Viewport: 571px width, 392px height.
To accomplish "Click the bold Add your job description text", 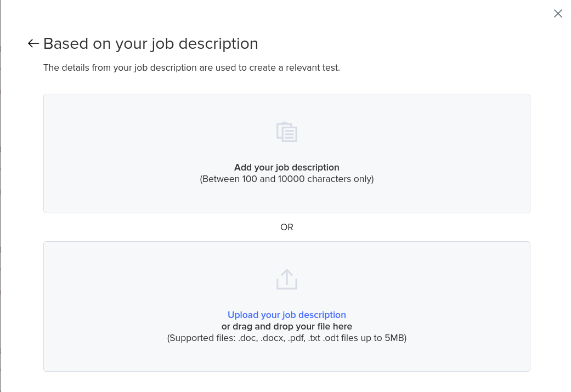I will click(x=286, y=167).
